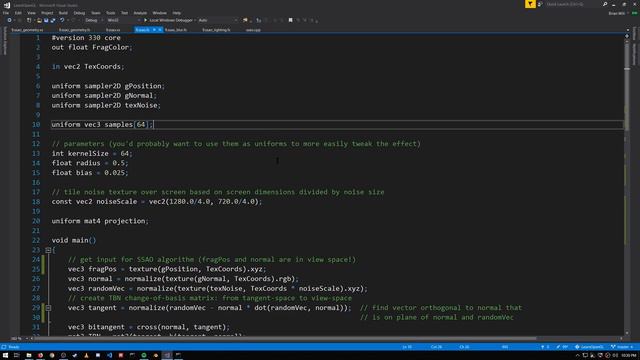This screenshot has height=360, width=640.
Task: Click into the Quick Launch search field
Action: (573, 4)
